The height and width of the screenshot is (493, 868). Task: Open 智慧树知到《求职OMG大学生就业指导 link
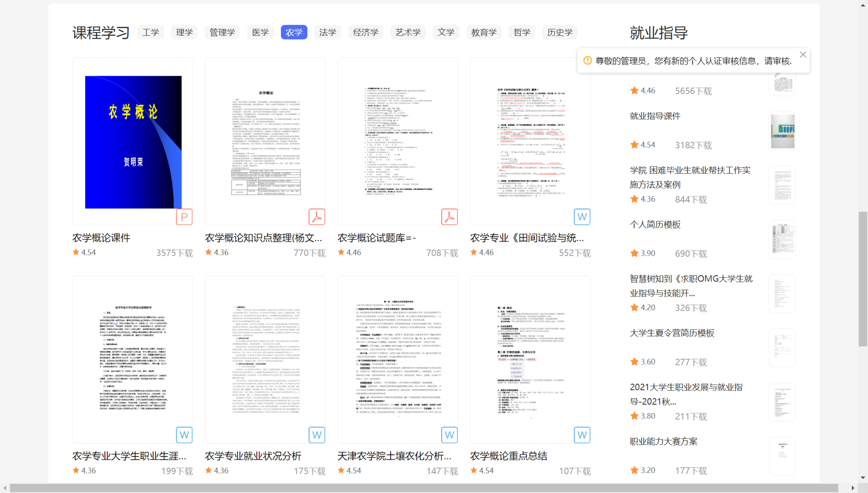click(x=691, y=286)
